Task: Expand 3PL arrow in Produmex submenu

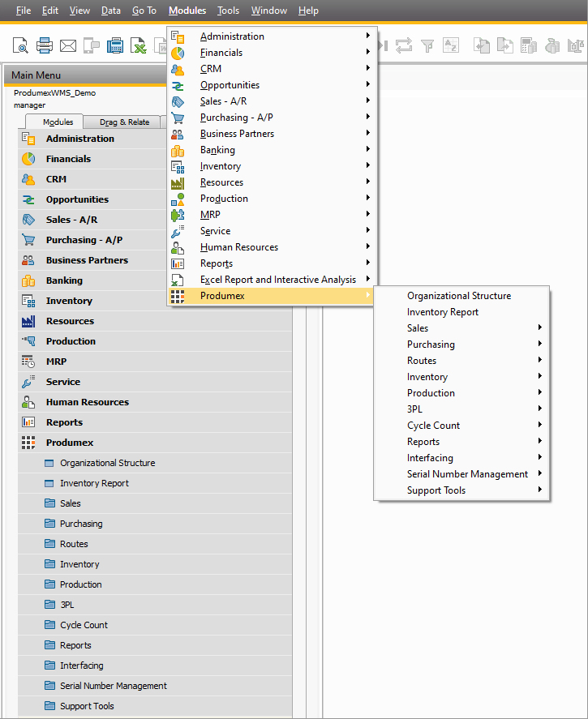Action: [x=540, y=408]
